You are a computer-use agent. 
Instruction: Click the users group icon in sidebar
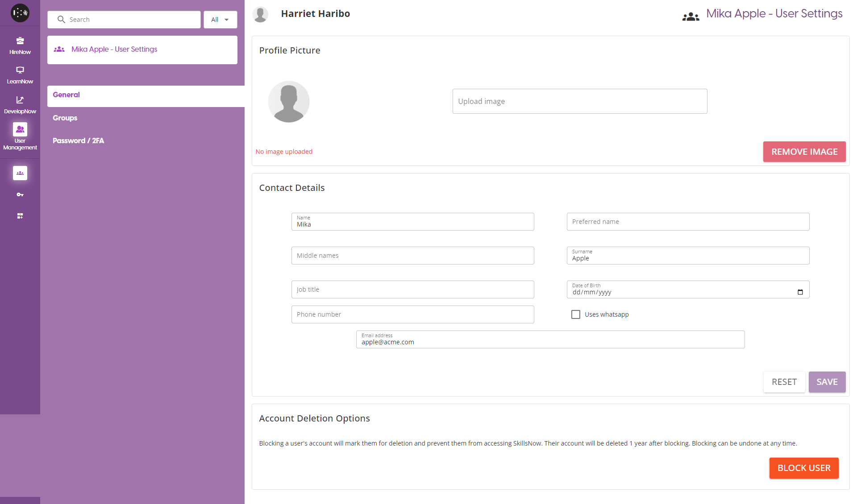20,173
